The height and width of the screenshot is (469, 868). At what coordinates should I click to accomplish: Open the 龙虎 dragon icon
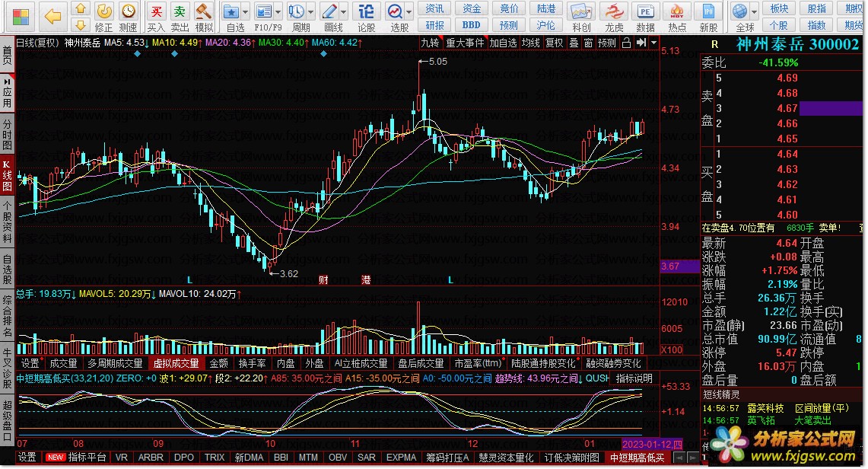coord(613,11)
